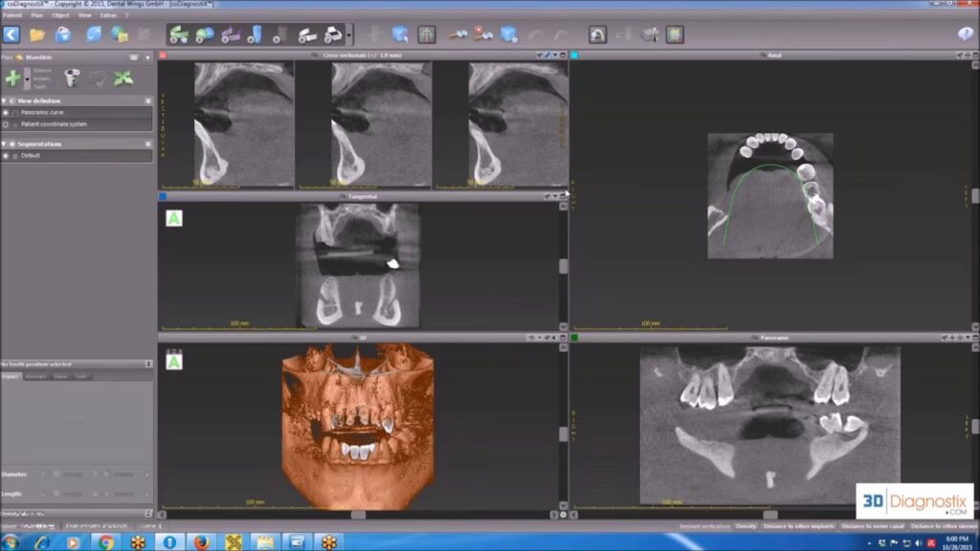Image resolution: width=980 pixels, height=551 pixels.
Task: Click the Tangential view vertical slider handle
Action: point(564,266)
